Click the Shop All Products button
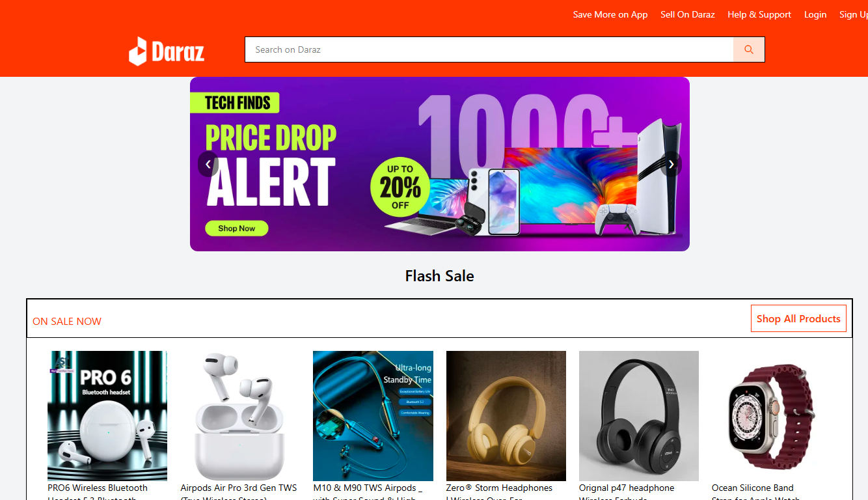This screenshot has width=868, height=500. pyautogui.click(x=798, y=318)
